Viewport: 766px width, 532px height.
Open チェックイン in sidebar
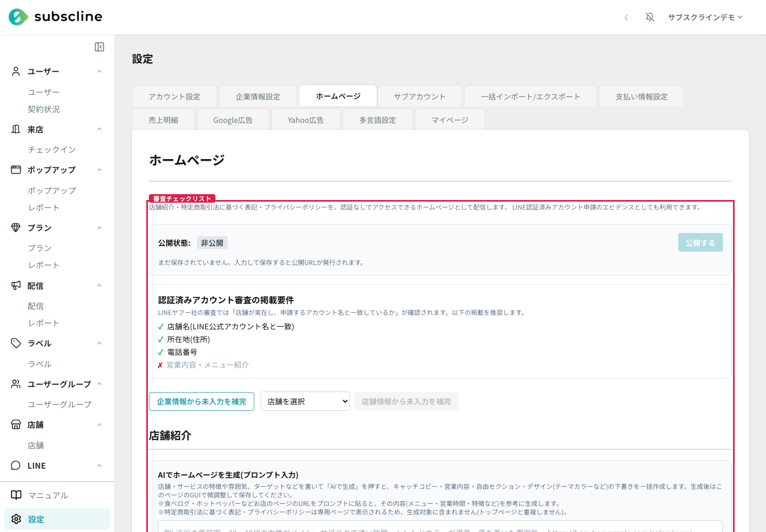[x=52, y=149]
